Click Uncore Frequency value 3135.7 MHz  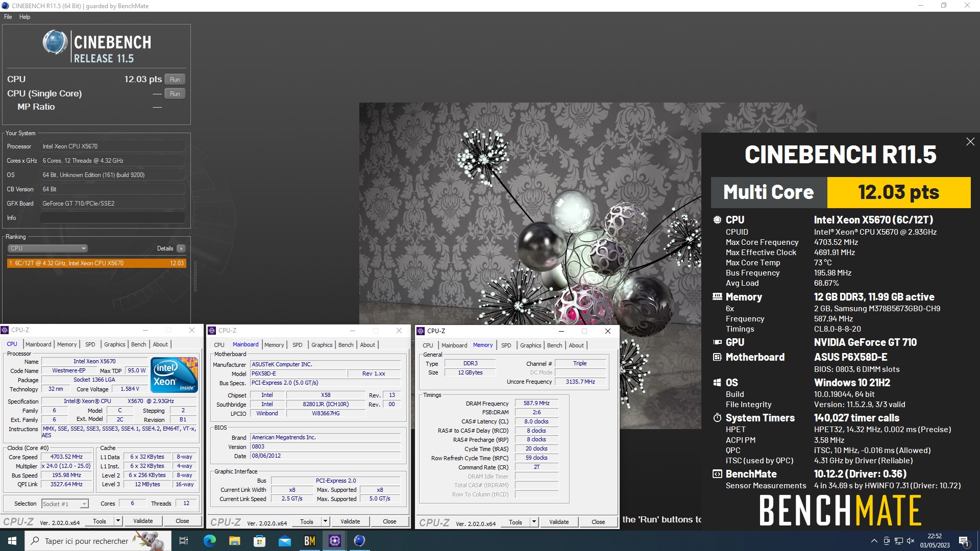coord(580,382)
